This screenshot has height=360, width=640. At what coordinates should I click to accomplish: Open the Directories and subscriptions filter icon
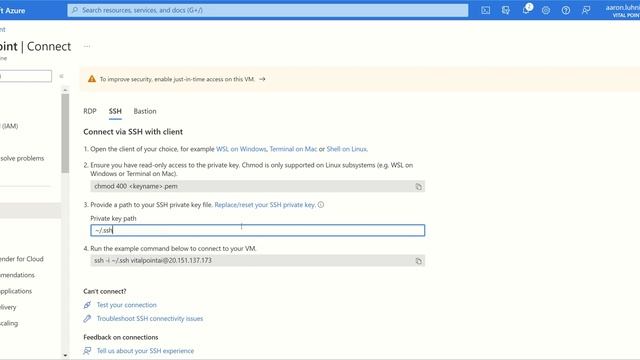[x=505, y=11]
